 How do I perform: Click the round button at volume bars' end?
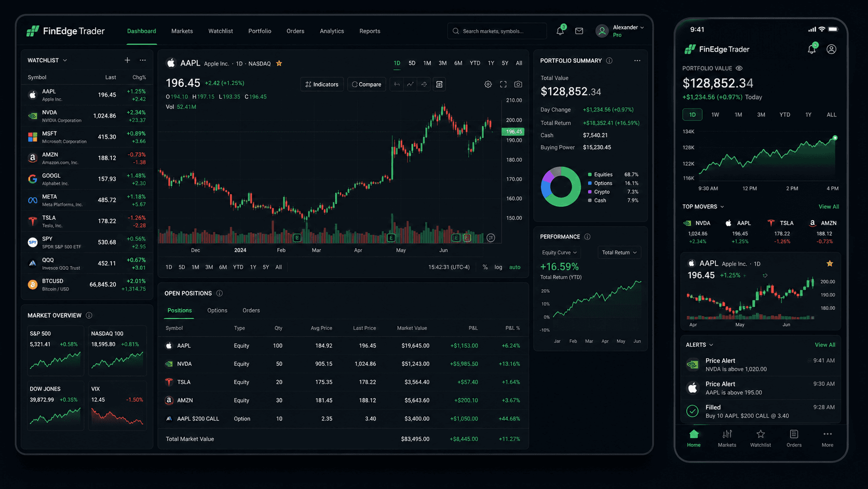[x=491, y=237]
